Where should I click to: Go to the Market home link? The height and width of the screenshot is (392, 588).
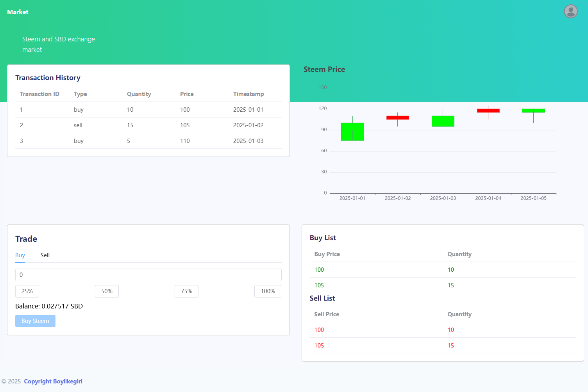18,12
